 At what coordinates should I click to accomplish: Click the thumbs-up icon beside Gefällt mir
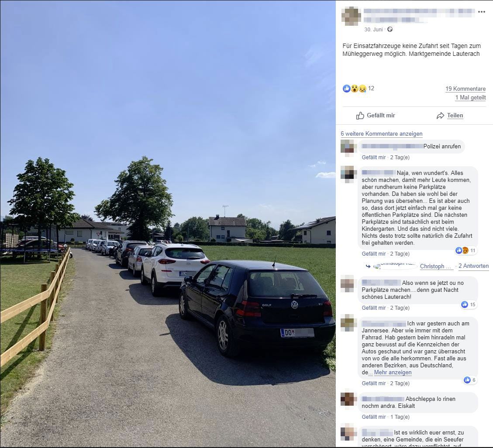pos(360,116)
